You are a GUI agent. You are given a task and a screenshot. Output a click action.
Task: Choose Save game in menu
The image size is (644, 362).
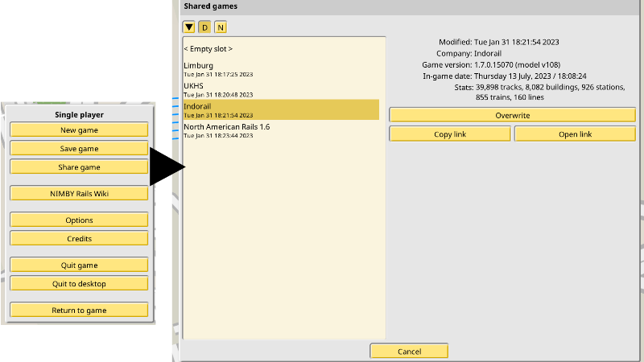pos(79,149)
